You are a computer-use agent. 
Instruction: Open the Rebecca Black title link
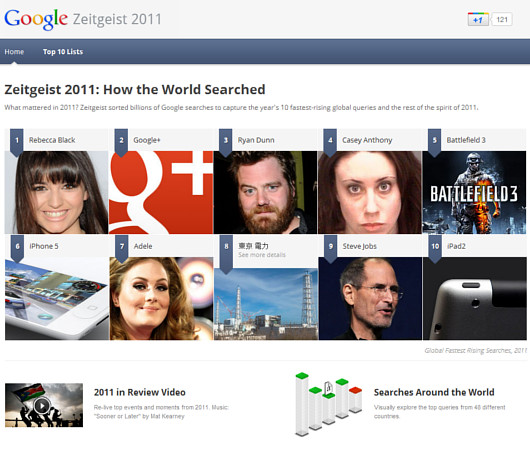coord(52,140)
